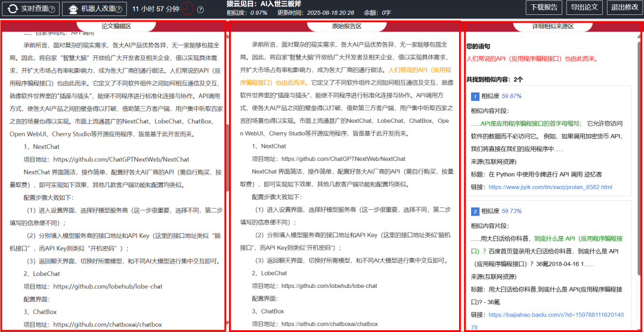Click the help icon inside 实时查重 button

pyautogui.click(x=52, y=10)
